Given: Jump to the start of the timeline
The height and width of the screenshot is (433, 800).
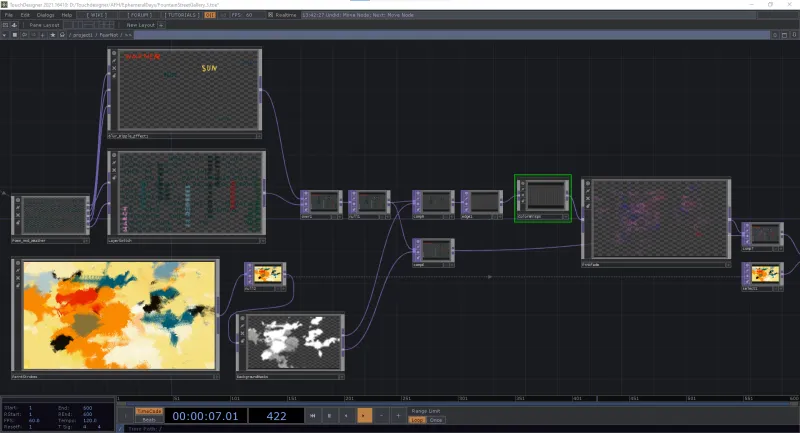Looking at the screenshot, I should coord(312,414).
